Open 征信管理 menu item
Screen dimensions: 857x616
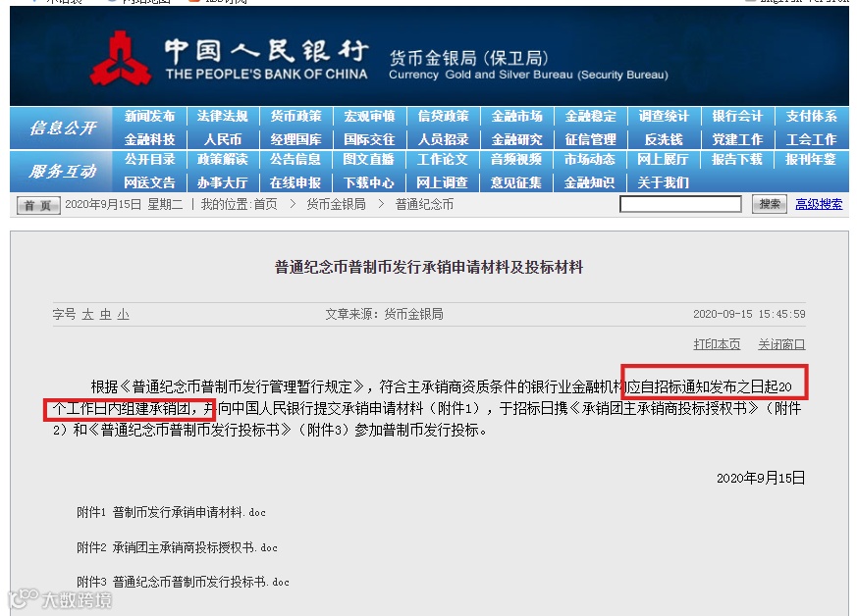pyautogui.click(x=590, y=140)
